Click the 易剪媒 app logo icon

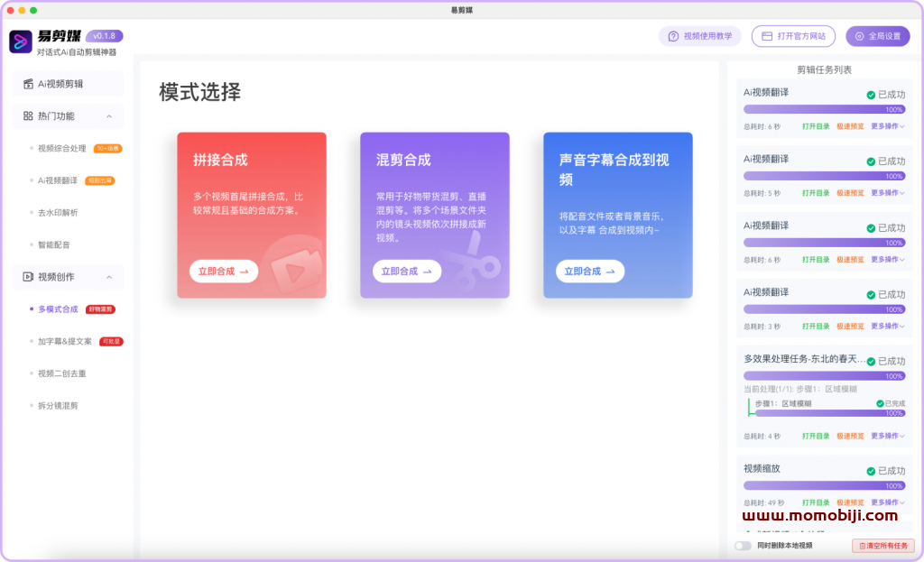coord(21,41)
